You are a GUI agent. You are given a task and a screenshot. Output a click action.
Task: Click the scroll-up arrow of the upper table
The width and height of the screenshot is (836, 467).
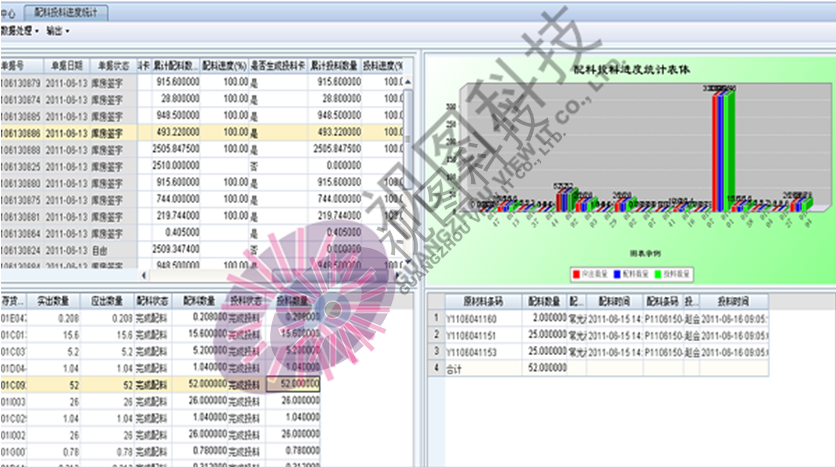coord(408,82)
